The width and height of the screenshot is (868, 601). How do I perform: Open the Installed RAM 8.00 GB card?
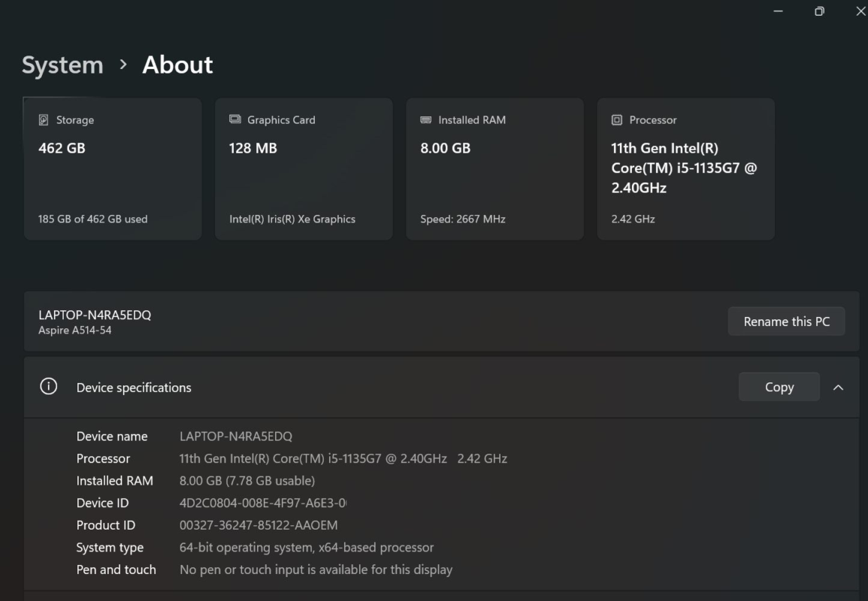tap(495, 169)
